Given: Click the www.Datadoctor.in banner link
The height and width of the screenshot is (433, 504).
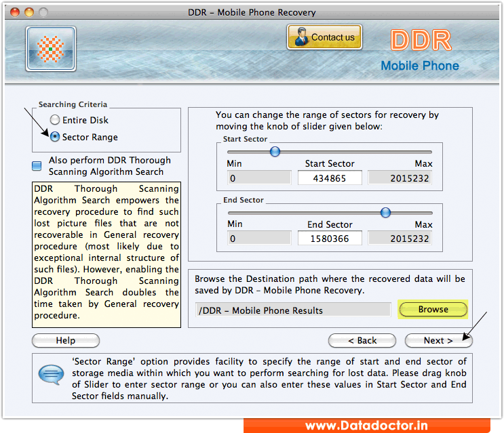Looking at the screenshot, I should [x=366, y=426].
